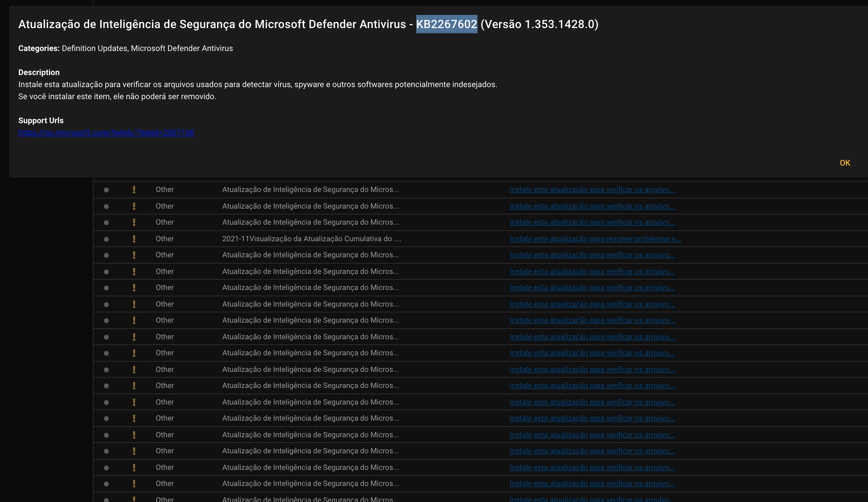Screen dimensions: 868x502
Task: Click the gray status dot in 2021-11 row
Action: [106, 239]
